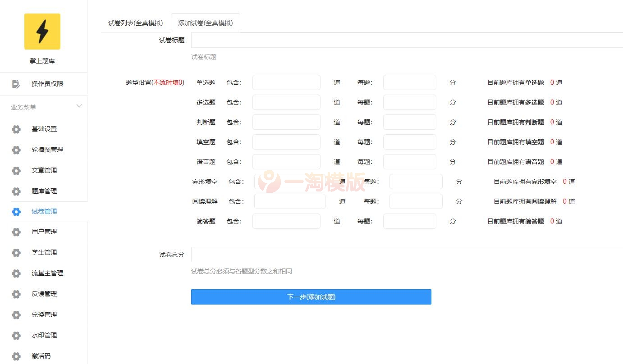Screen dimensions: 623x364
Task: Switch to the 试卷列表(全真模拟) tab
Action: pyautogui.click(x=135, y=23)
